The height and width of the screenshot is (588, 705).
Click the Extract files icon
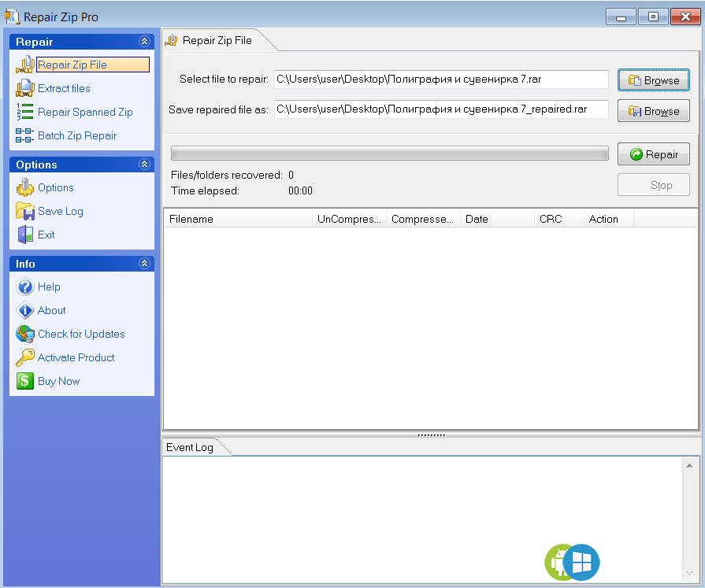click(x=25, y=88)
